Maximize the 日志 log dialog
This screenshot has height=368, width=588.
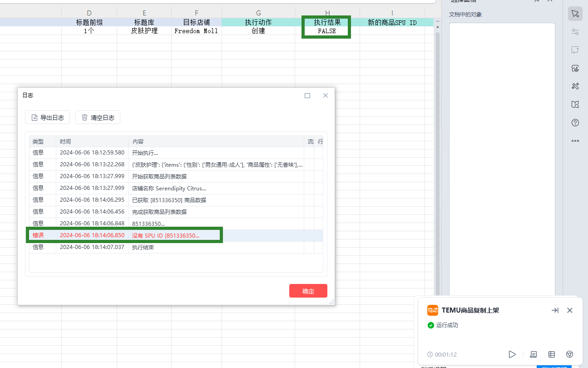[307, 95]
